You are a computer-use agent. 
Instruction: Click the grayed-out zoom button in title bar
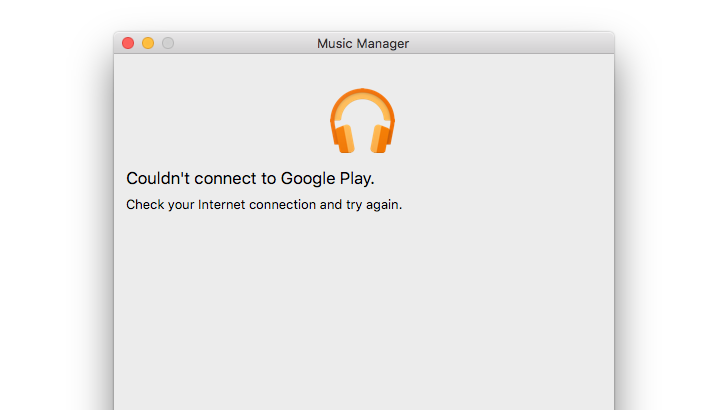[168, 43]
